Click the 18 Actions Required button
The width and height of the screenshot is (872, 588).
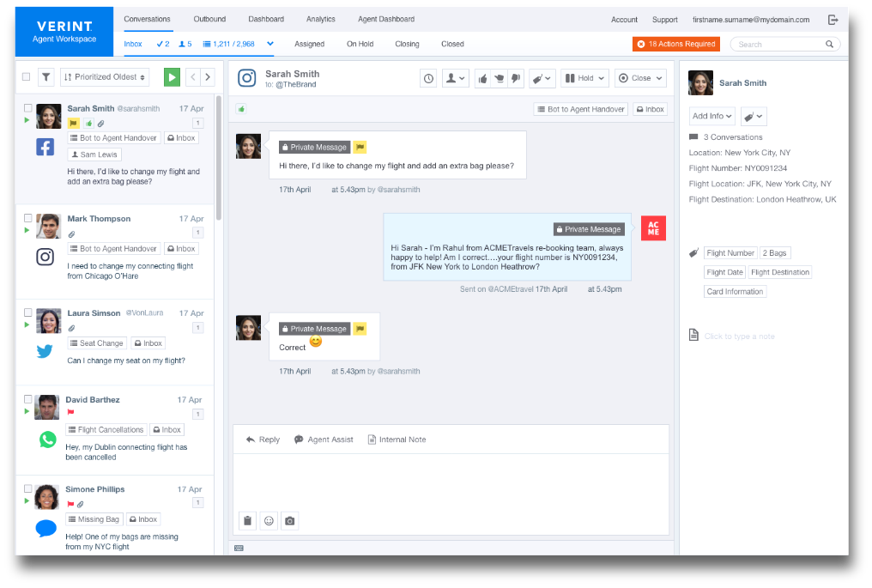point(676,44)
